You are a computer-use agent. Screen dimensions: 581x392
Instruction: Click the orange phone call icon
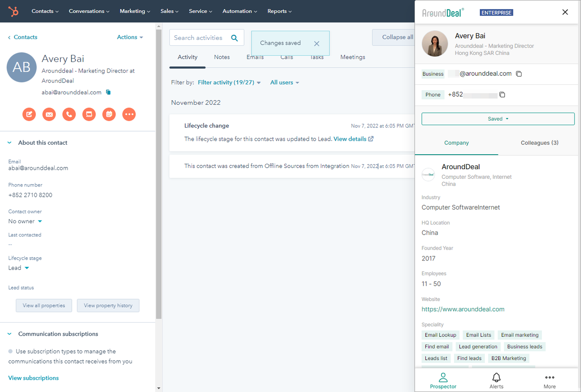[x=69, y=114]
